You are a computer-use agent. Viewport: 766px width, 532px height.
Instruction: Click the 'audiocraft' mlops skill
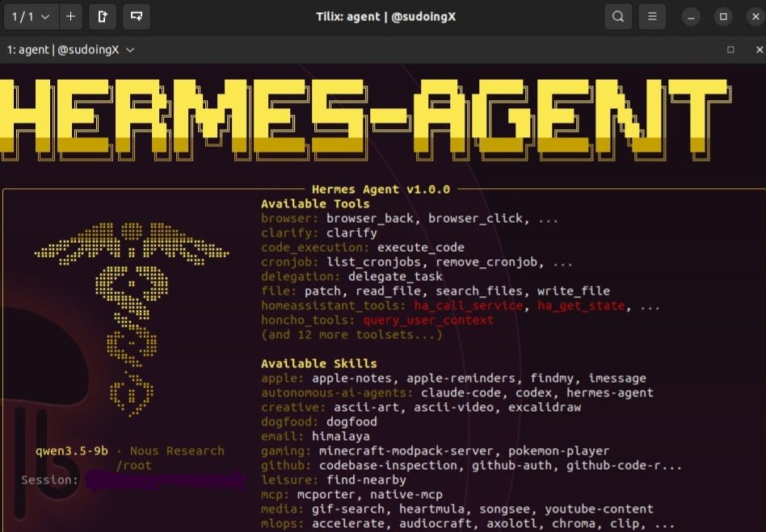(436, 524)
